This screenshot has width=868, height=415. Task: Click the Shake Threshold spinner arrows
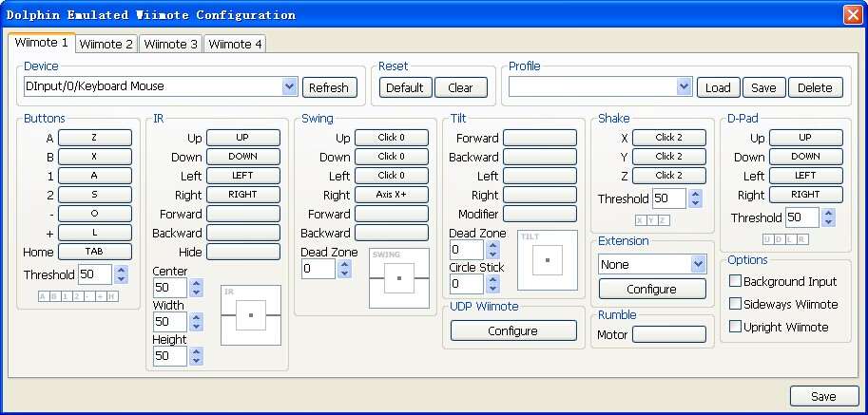695,198
